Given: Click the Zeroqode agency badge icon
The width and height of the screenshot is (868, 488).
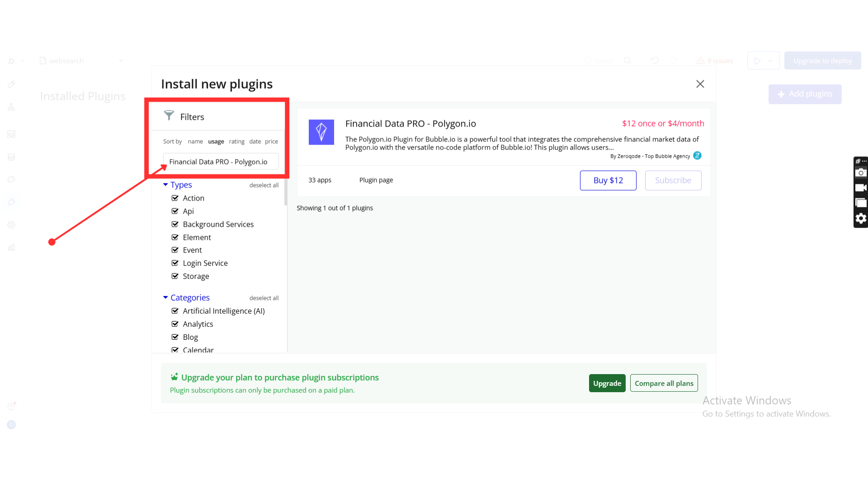Looking at the screenshot, I should [x=697, y=155].
